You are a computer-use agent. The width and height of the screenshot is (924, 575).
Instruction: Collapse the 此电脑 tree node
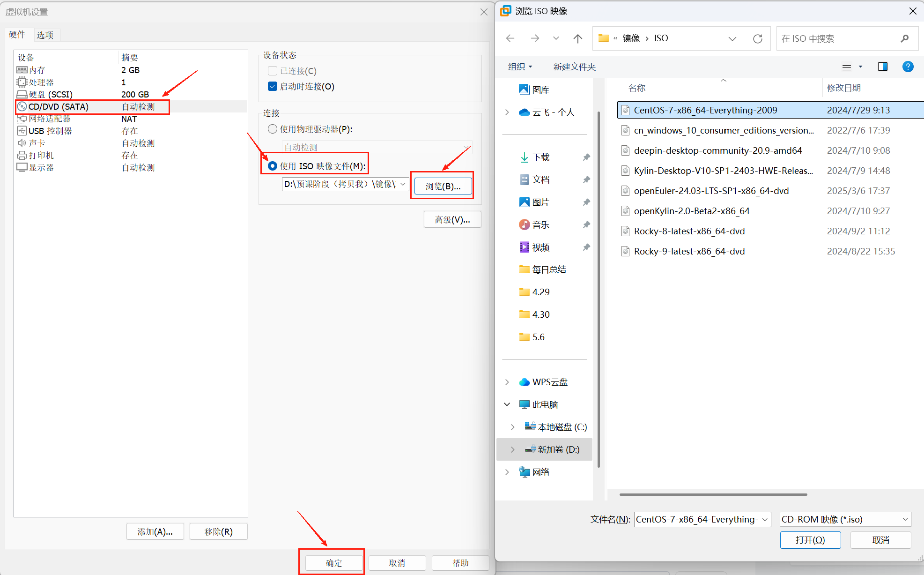point(507,404)
